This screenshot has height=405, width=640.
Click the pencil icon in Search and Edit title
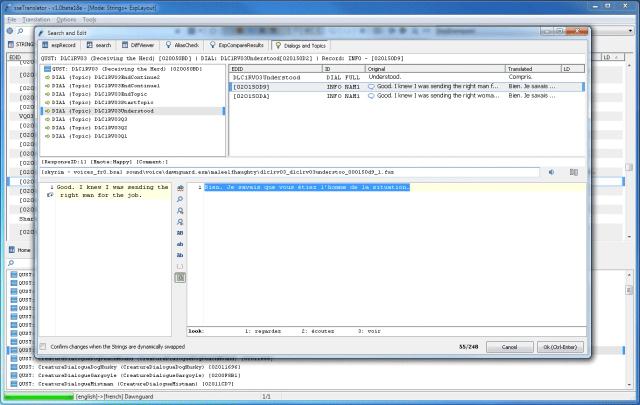click(x=41, y=33)
